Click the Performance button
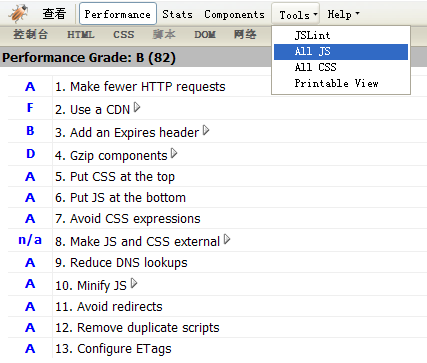The image size is (427, 363). point(118,14)
